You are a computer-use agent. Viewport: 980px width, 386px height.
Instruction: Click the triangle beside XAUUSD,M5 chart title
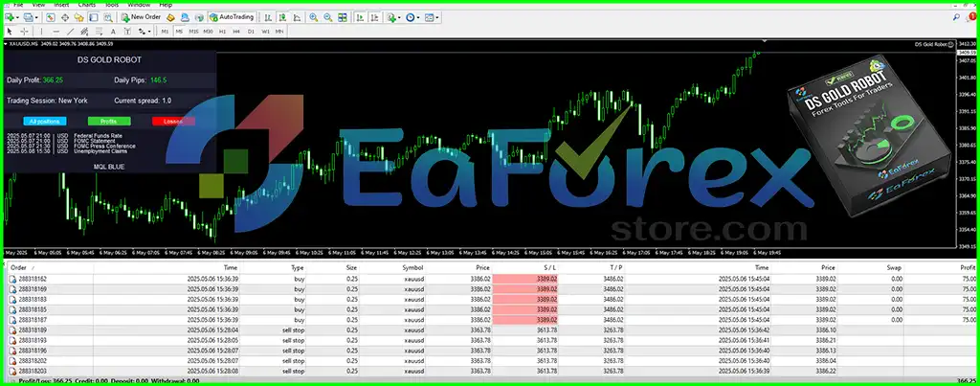6,44
